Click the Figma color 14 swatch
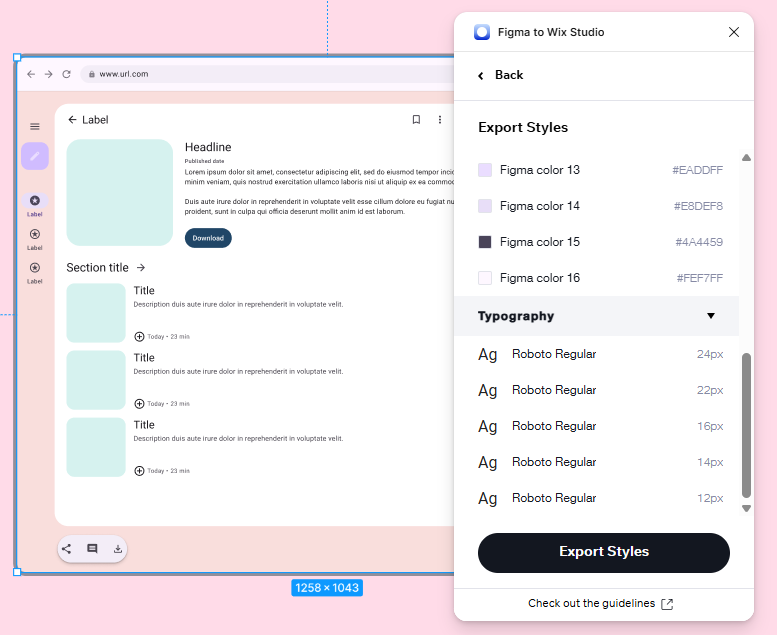The image size is (777, 635). click(x=485, y=206)
